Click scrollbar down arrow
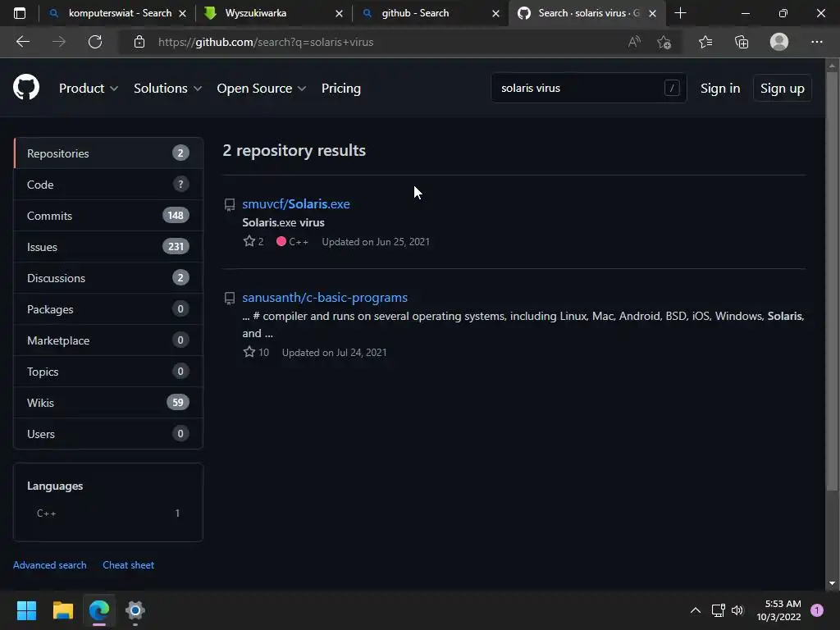 click(x=832, y=583)
